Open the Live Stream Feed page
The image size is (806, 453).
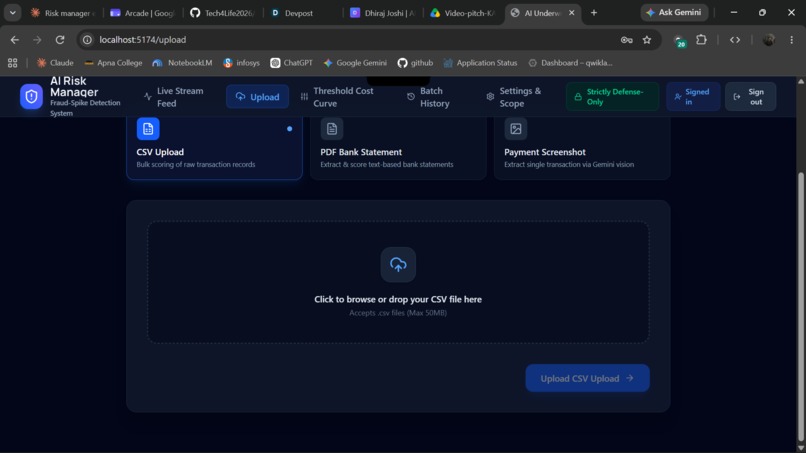pos(174,97)
